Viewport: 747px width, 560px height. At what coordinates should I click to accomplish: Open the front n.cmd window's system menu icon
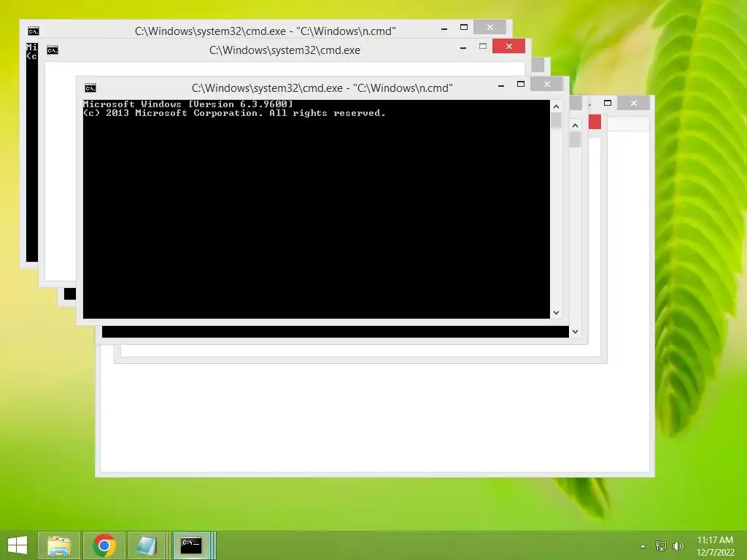90,88
